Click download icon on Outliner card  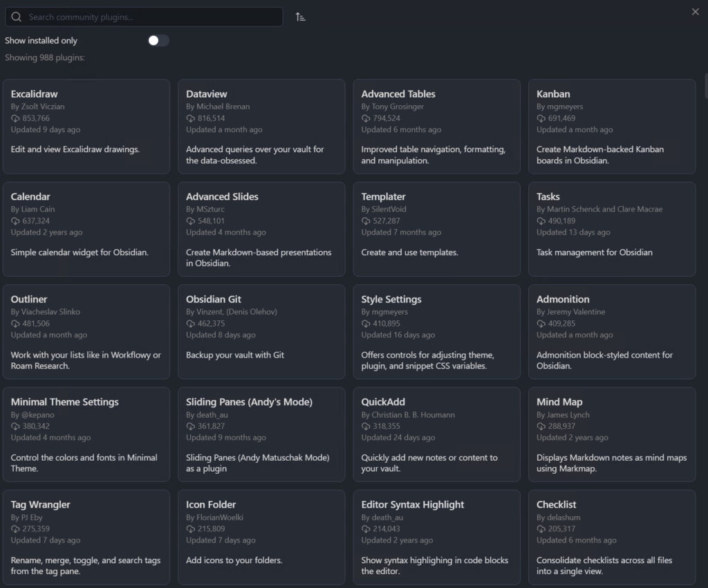pos(15,323)
